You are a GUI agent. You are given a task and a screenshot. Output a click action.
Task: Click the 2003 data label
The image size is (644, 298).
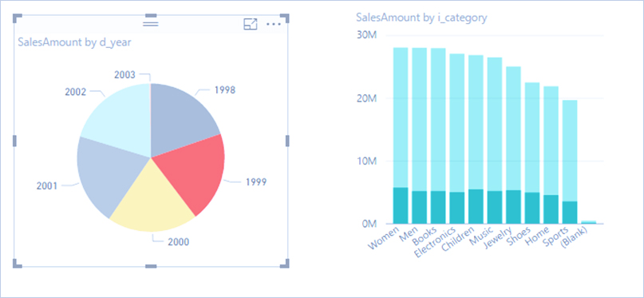click(124, 74)
